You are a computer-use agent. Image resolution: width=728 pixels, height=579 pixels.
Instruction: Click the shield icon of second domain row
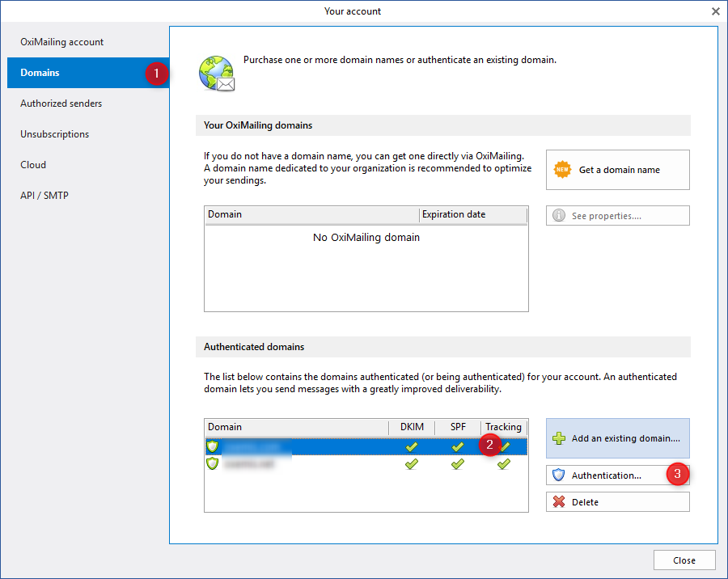click(213, 463)
